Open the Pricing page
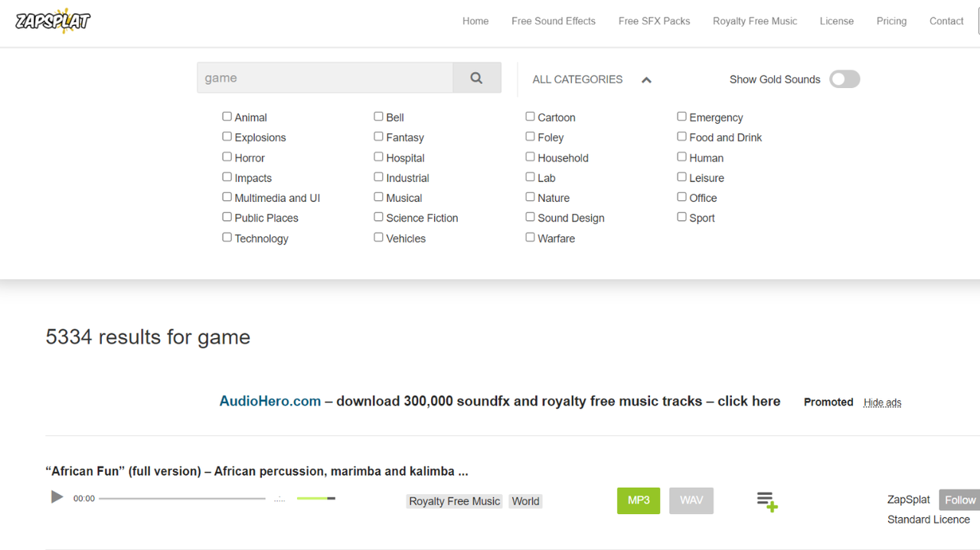This screenshot has width=980, height=550. tap(892, 21)
